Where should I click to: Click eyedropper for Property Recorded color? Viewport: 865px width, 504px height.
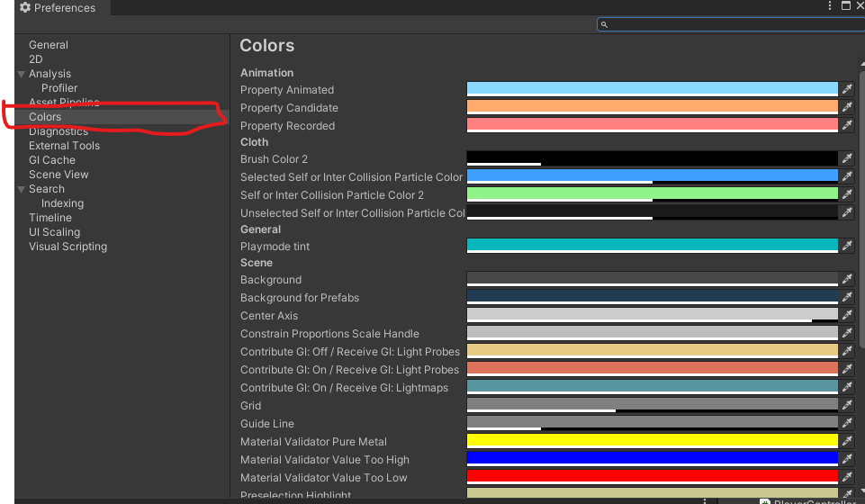pyautogui.click(x=847, y=125)
